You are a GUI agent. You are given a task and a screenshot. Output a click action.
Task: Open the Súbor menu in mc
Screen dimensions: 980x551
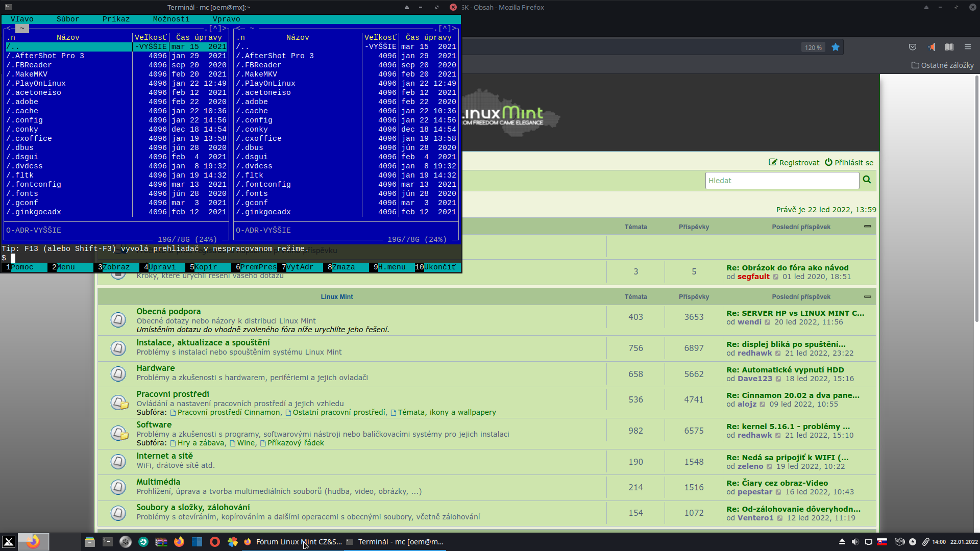click(x=68, y=19)
